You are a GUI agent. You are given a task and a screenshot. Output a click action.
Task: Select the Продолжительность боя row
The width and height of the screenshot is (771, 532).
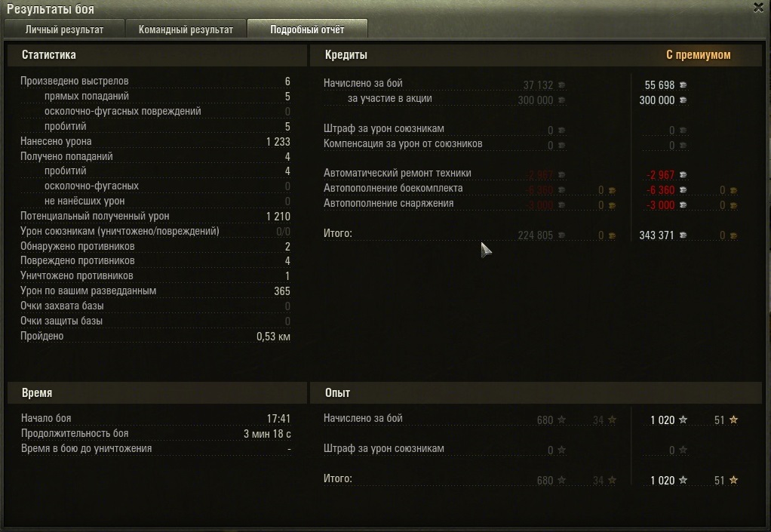pos(155,434)
